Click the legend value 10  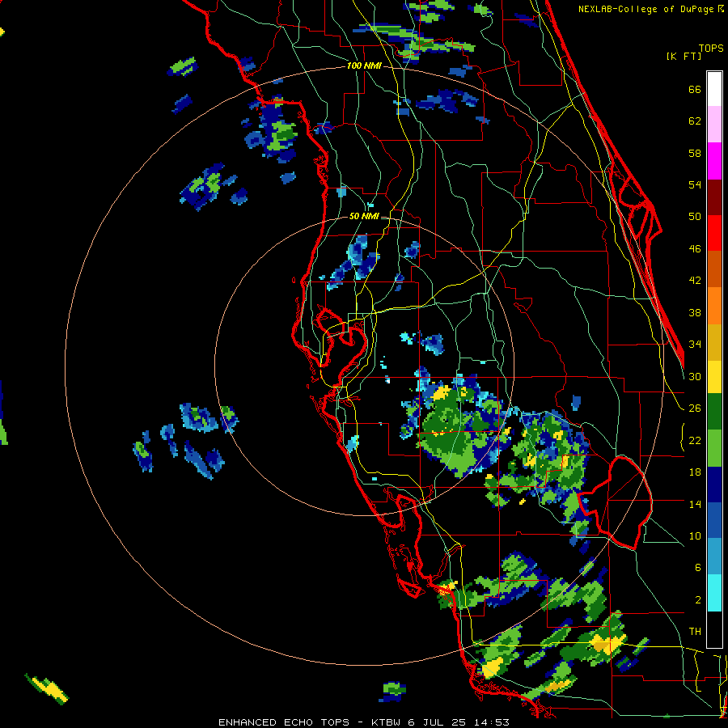(x=695, y=535)
